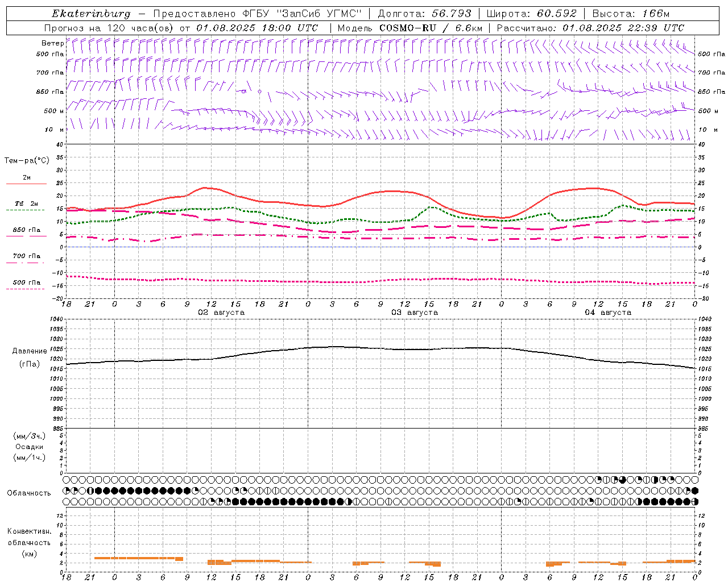
Task: Click the 'Ветер' wind panel label
Action: [52, 43]
